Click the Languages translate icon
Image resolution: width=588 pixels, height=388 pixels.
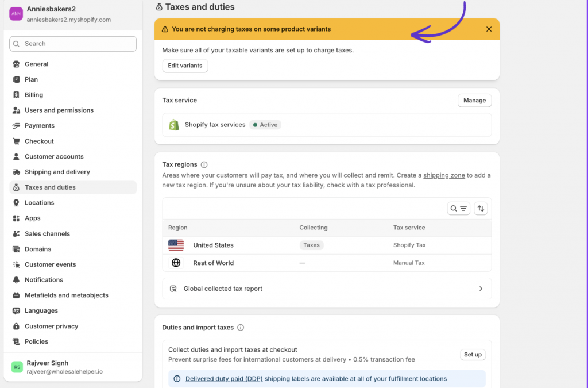pos(16,311)
